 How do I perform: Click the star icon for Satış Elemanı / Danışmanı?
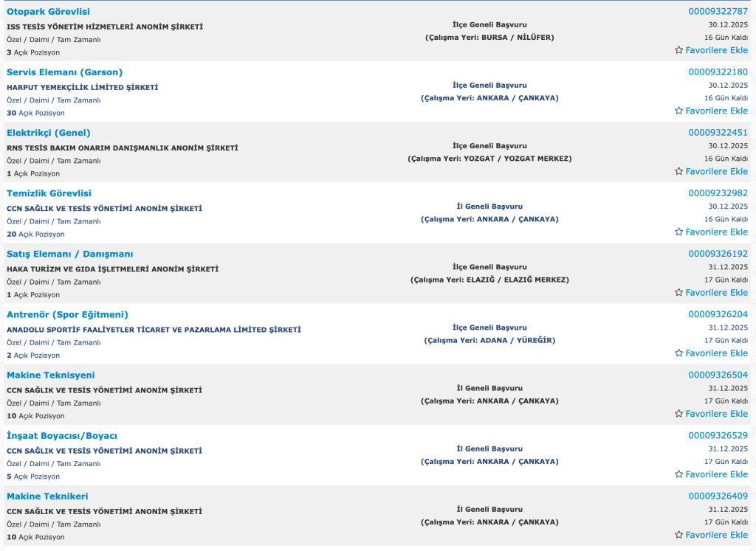(x=679, y=292)
